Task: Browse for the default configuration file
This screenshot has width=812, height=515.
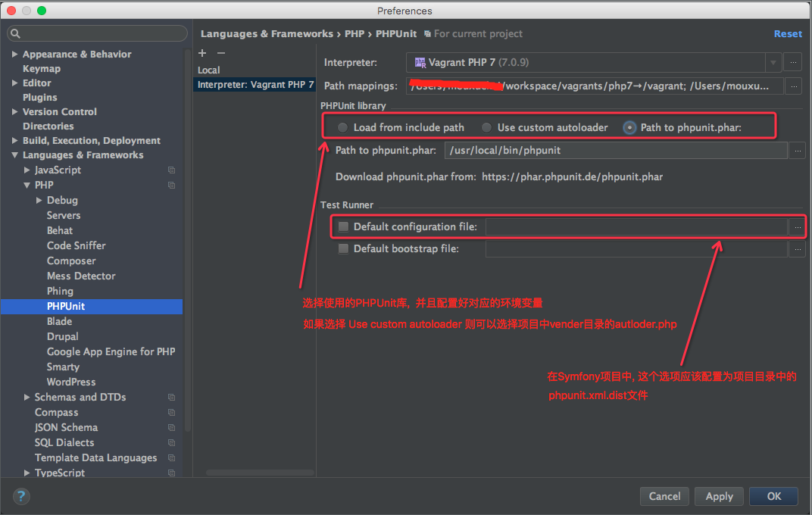Action: (797, 226)
